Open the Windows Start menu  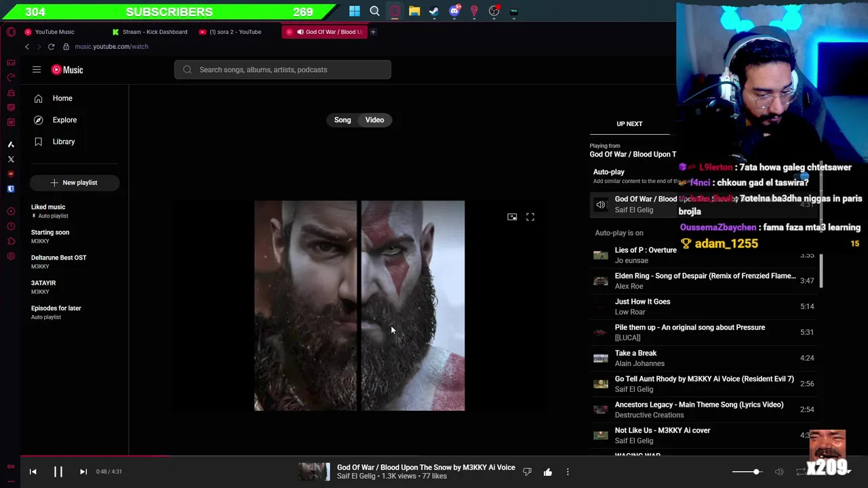coord(355,11)
